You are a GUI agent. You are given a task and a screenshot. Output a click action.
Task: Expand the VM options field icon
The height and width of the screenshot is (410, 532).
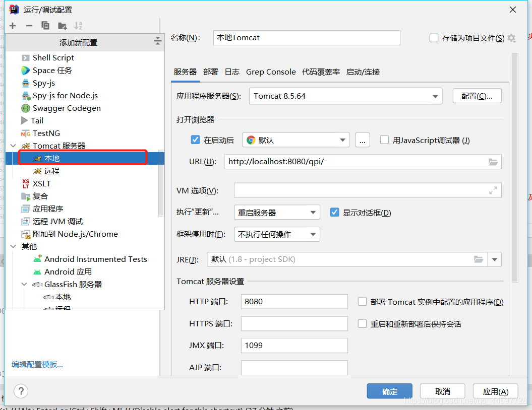pyautogui.click(x=493, y=190)
